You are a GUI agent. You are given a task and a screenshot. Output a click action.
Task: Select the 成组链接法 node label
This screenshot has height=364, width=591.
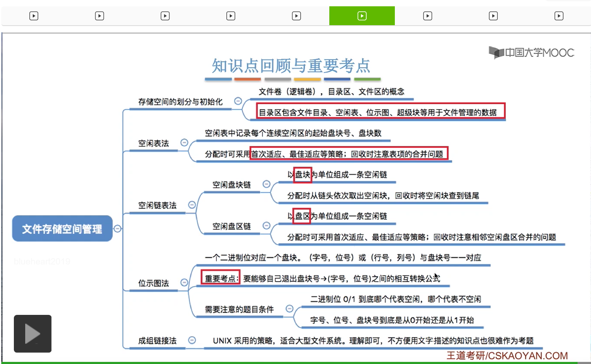click(x=158, y=340)
